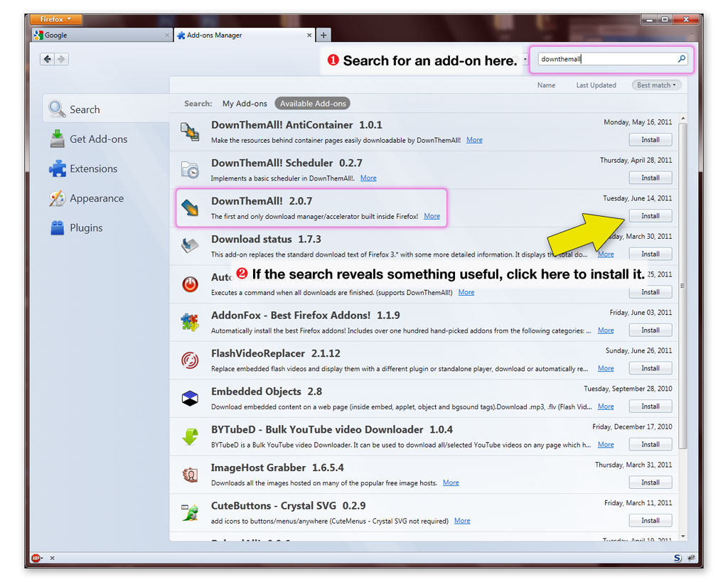Open More link for Embedded Objects

606,406
